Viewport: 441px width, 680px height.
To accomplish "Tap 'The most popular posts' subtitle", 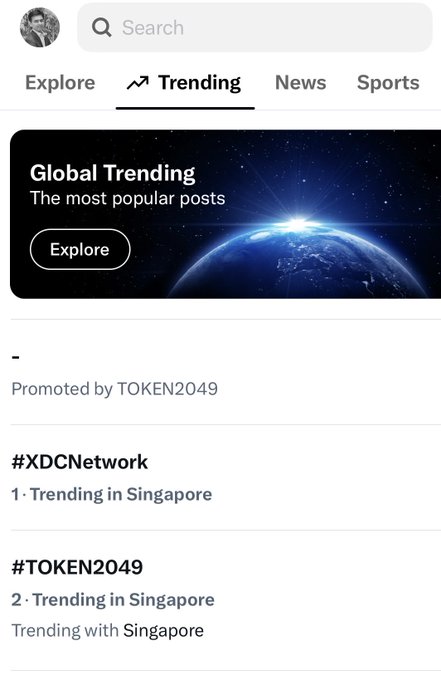I will [127, 198].
